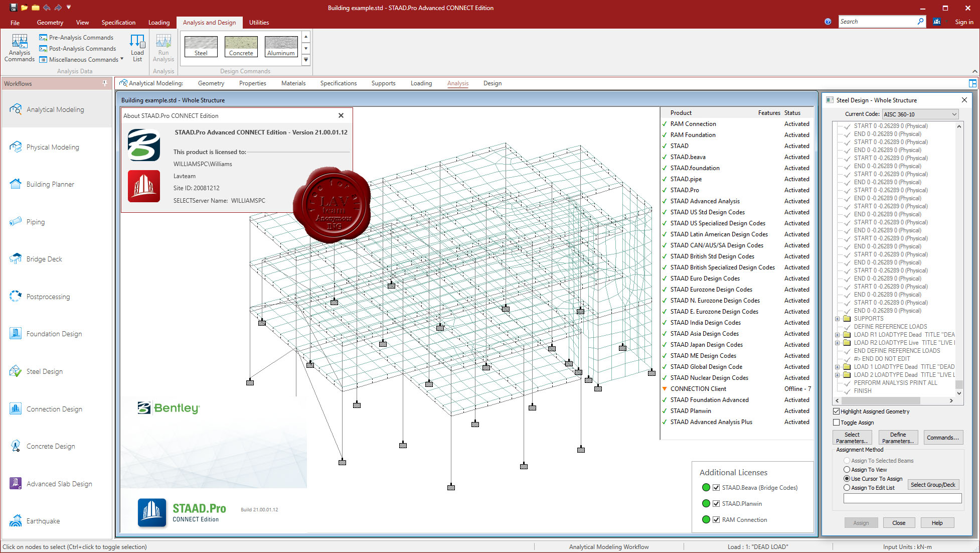The width and height of the screenshot is (980, 553).
Task: Expand the Miscellaneous Commands dropdown
Action: 122,59
